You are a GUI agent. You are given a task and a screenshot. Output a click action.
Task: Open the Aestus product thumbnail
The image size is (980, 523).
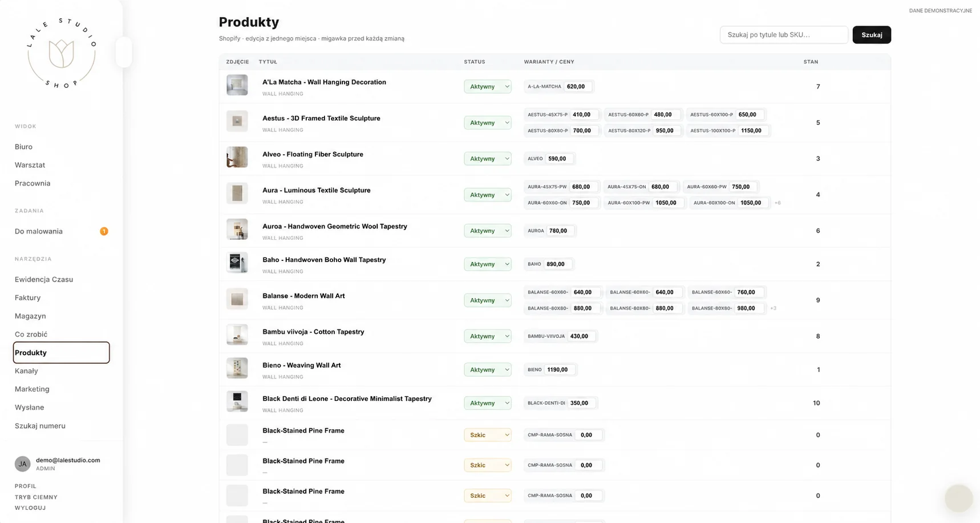coord(237,121)
